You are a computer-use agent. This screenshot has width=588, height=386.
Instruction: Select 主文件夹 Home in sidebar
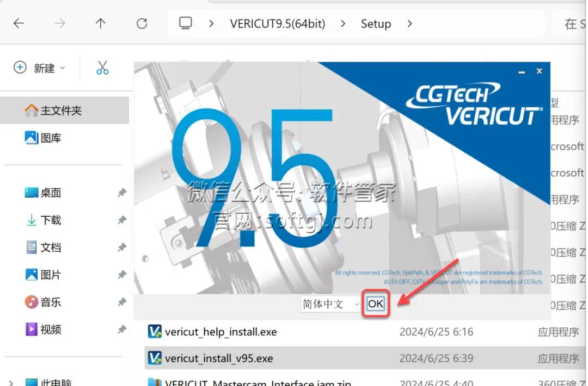(x=64, y=111)
